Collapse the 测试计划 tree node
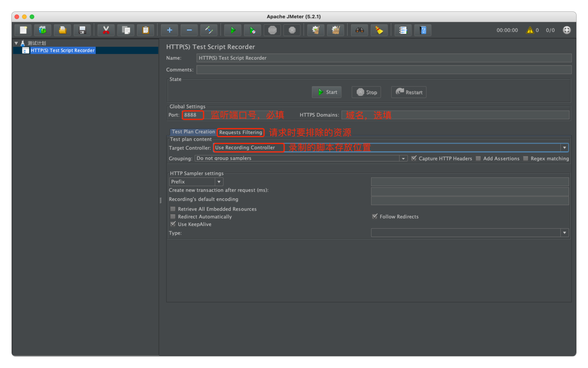 coord(16,43)
